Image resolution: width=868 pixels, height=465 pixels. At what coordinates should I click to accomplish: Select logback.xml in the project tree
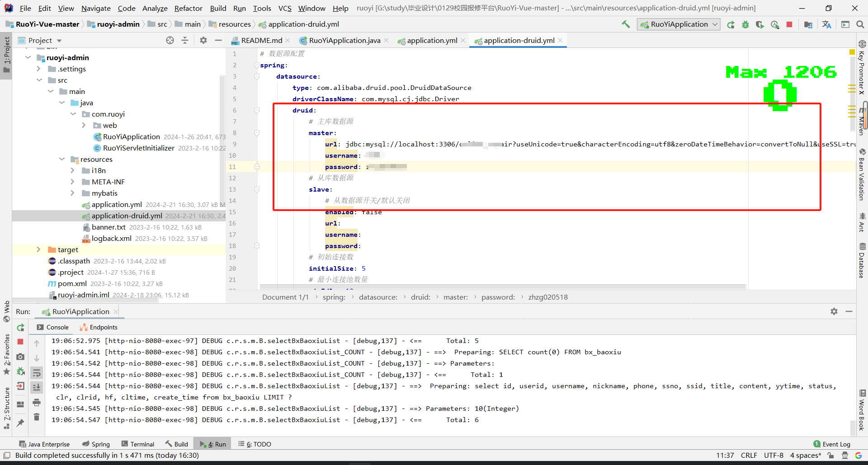(111, 238)
